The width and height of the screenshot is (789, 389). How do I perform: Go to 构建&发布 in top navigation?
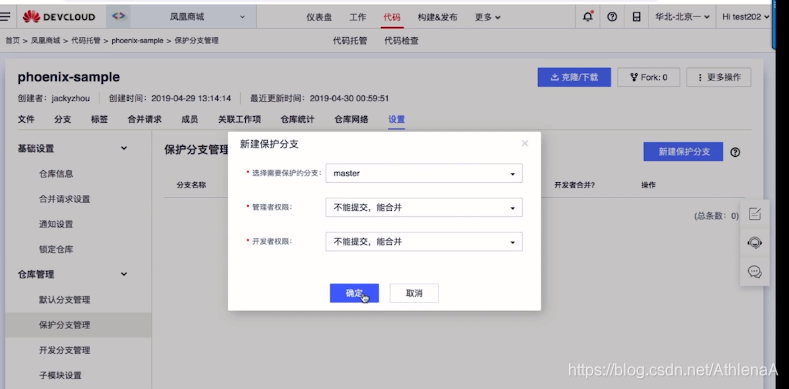click(x=437, y=17)
